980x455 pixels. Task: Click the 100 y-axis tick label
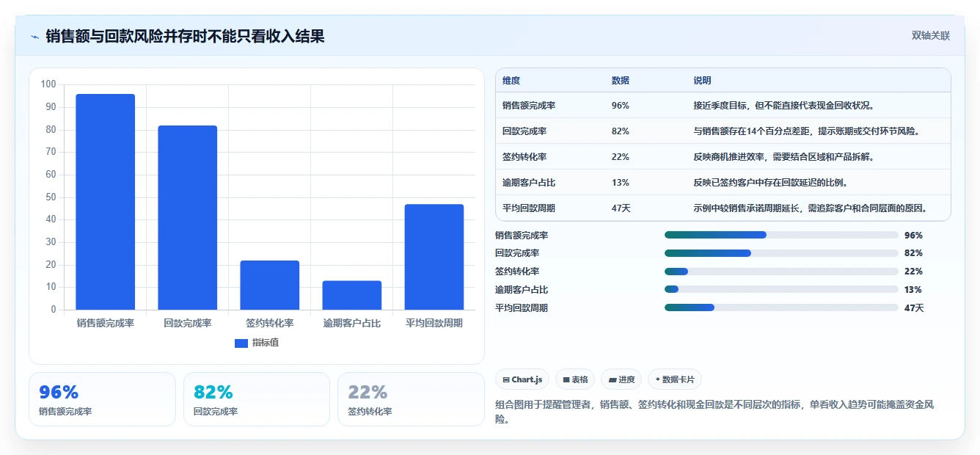(48, 84)
